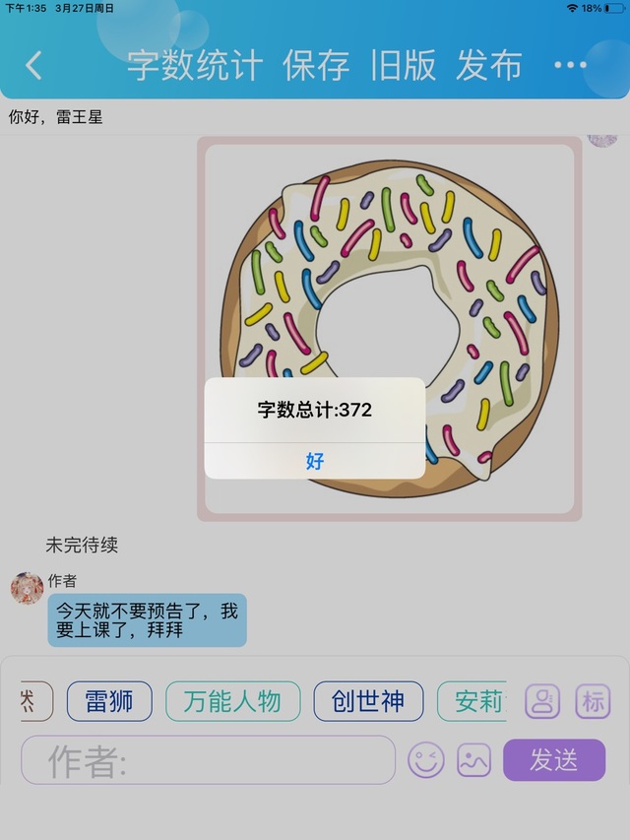The width and height of the screenshot is (630, 840).
Task: Dismiss the dialog with 好
Action: click(x=315, y=461)
